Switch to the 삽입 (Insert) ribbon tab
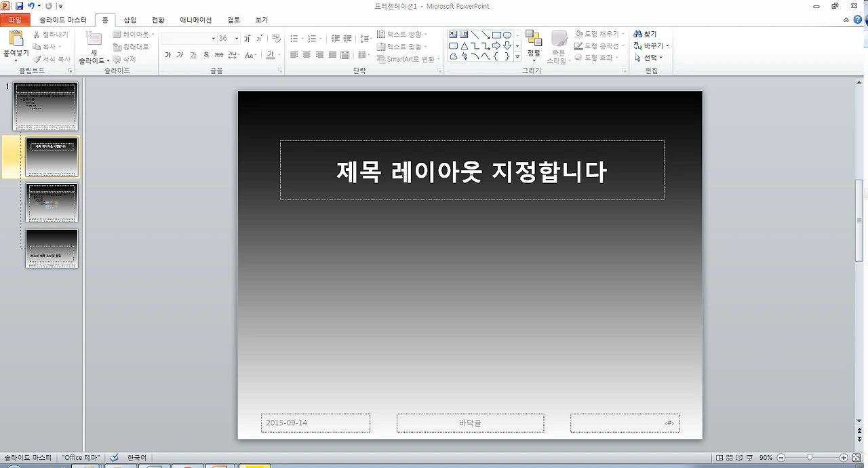Image resolution: width=868 pixels, height=468 pixels. (129, 20)
